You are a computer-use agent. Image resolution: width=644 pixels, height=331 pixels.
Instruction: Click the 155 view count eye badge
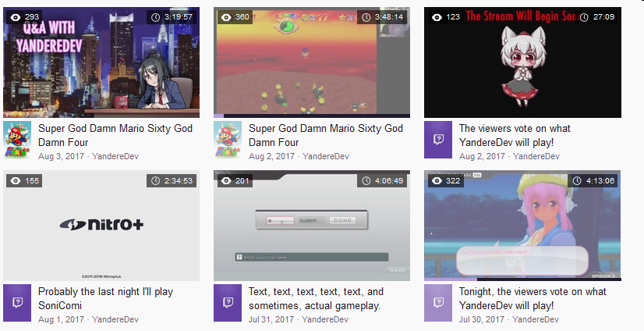click(25, 180)
